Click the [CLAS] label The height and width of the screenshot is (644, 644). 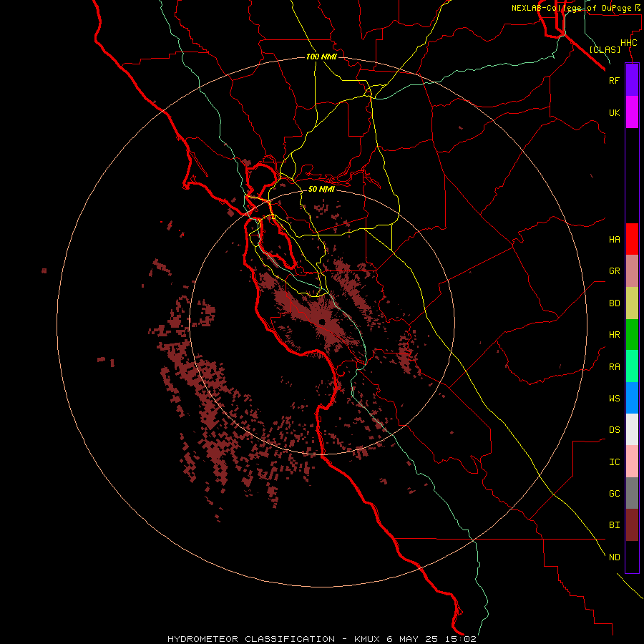point(605,49)
